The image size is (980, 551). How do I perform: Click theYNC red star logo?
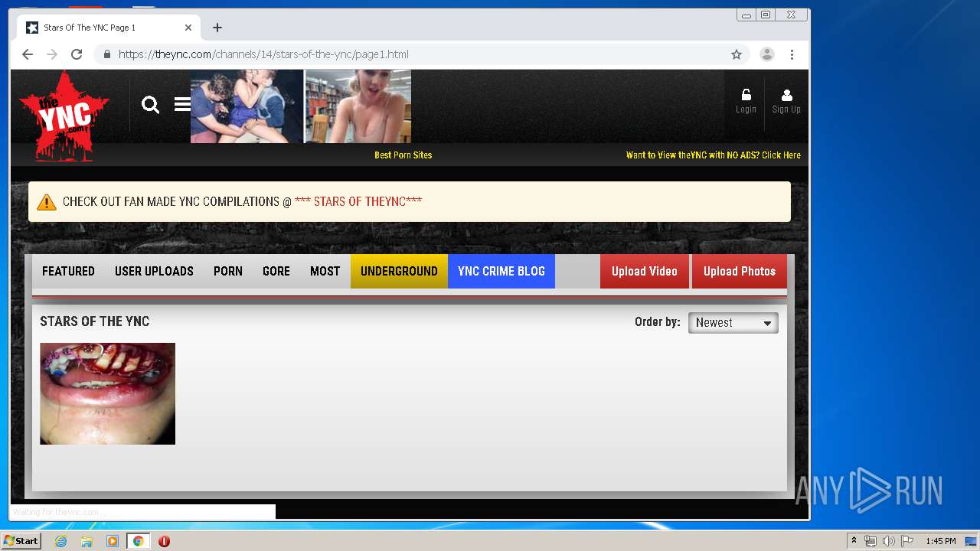(64, 116)
